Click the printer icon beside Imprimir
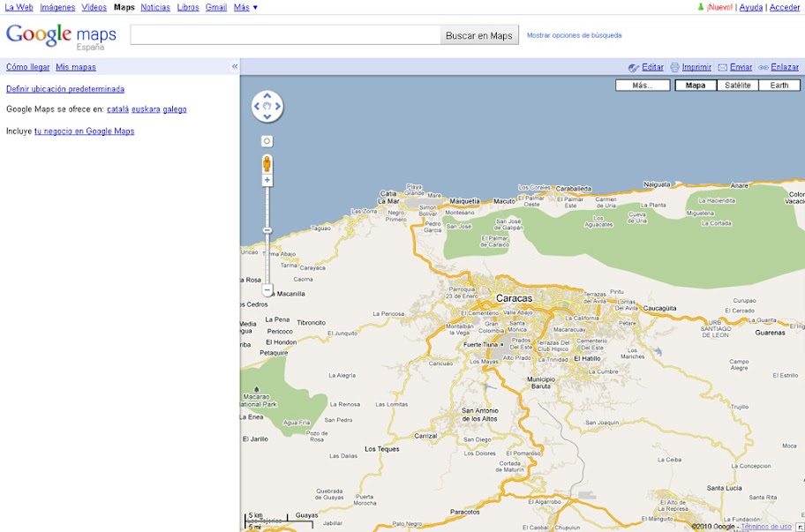Viewport: 805px width, 532px height. (674, 67)
